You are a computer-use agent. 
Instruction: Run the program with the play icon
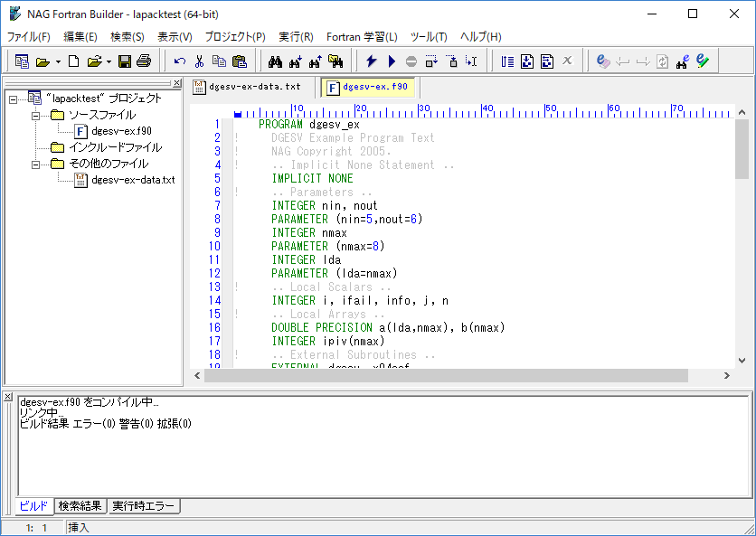[392, 61]
